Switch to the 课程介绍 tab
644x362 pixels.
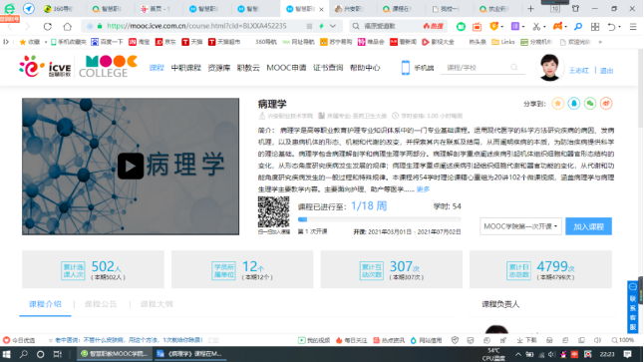coord(45,304)
